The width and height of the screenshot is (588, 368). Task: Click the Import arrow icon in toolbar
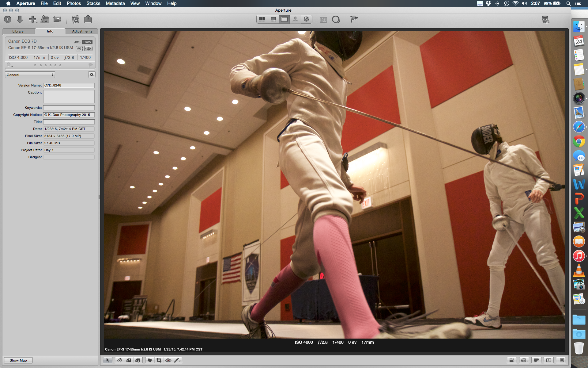click(20, 19)
